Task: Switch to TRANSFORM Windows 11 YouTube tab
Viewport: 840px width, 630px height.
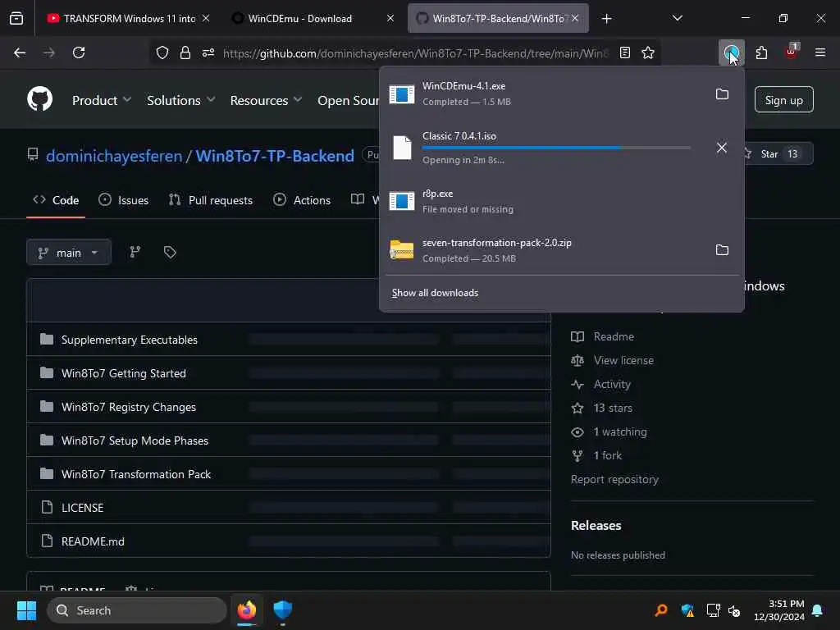Action: tap(129, 18)
